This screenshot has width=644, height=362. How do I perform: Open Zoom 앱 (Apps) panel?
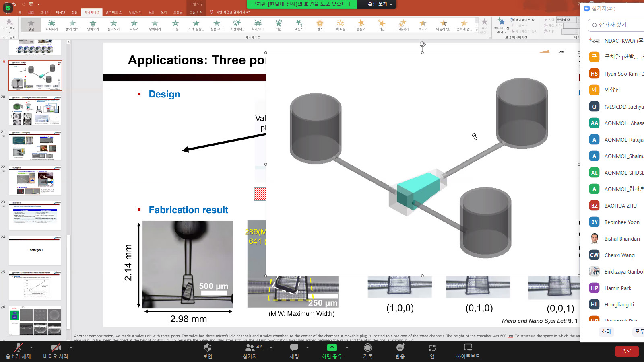coord(432,351)
